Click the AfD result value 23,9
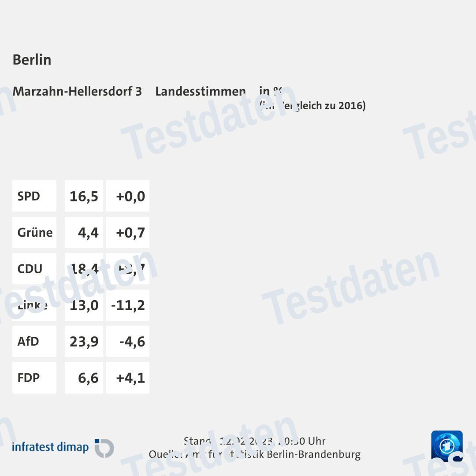The width and height of the screenshot is (476, 476). coord(84,342)
